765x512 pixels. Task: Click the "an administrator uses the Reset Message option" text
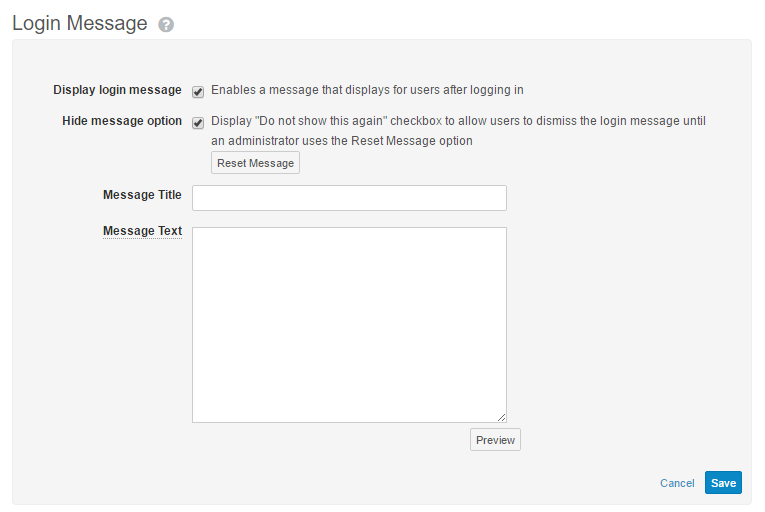341,141
